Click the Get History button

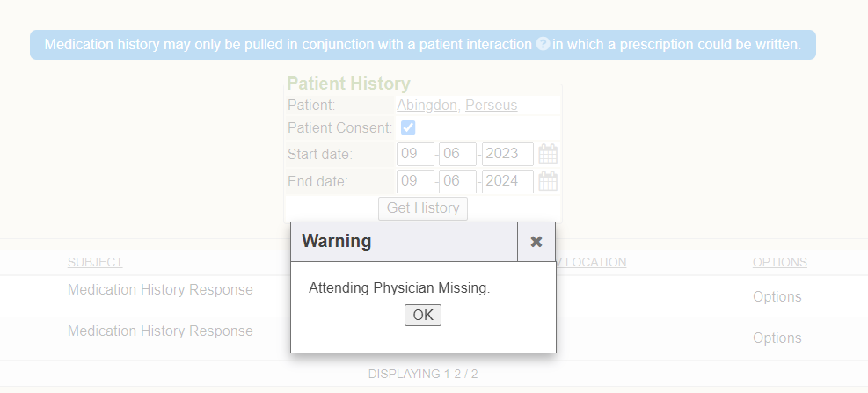(423, 208)
